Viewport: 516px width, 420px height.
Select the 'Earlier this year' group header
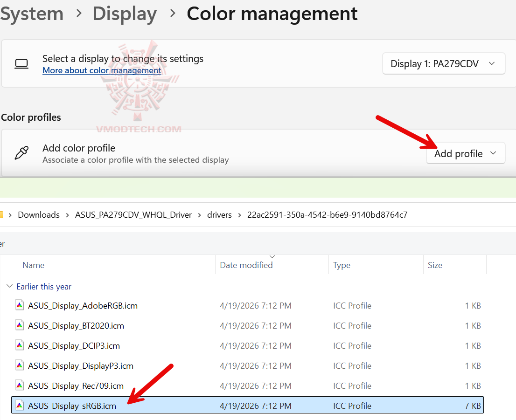pyautogui.click(x=44, y=287)
